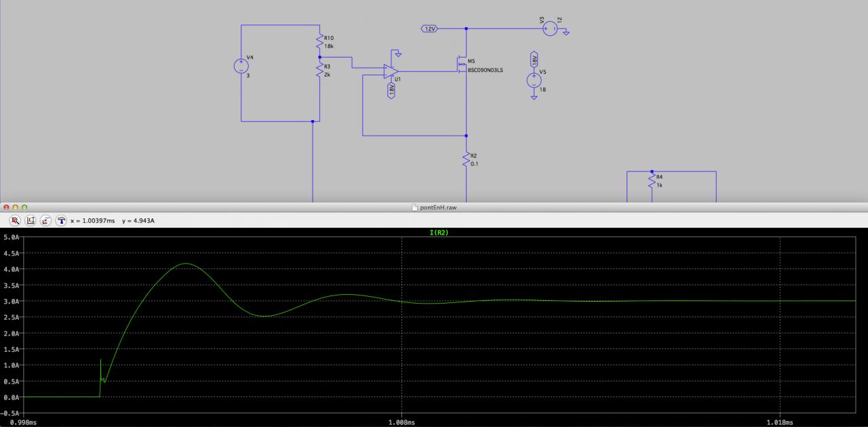This screenshot has width=868, height=427.
Task: Click the -0.5A Y-axis label
Action: (x=10, y=413)
